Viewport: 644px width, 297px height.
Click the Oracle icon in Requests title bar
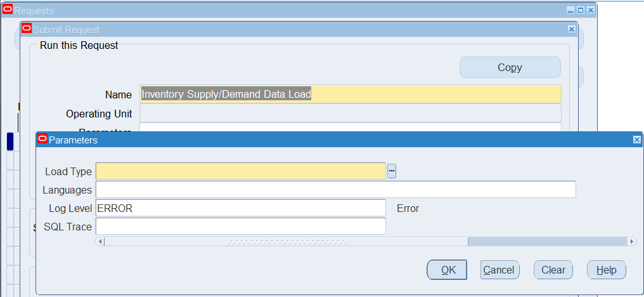(x=8, y=9)
